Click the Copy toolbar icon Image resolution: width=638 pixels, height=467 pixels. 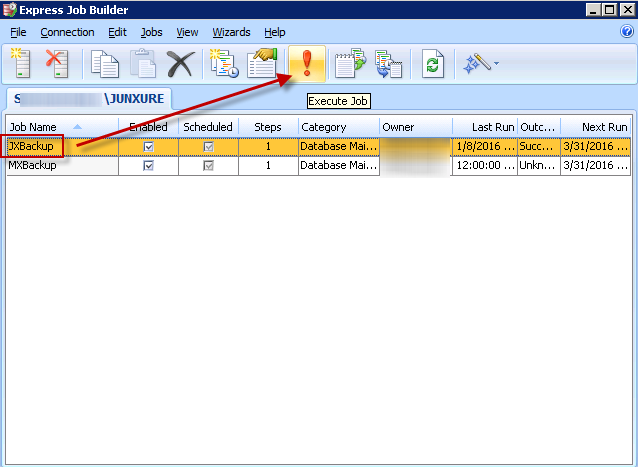[x=105, y=63]
